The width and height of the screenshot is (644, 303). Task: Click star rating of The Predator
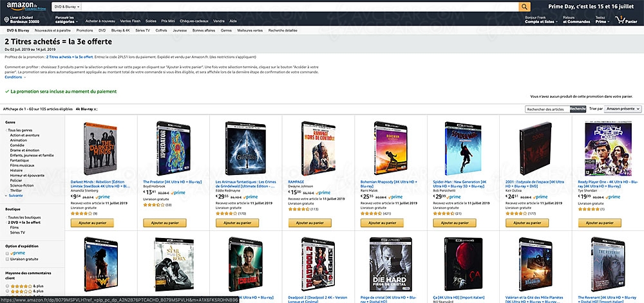pos(154,205)
